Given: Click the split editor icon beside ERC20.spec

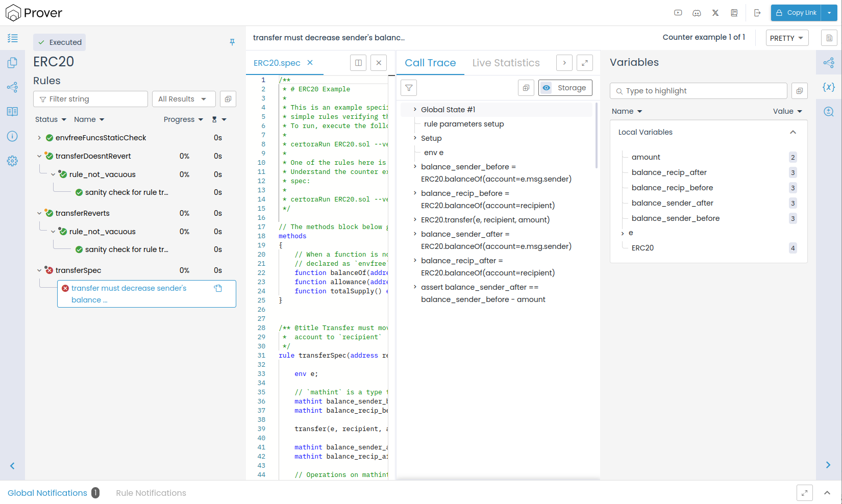Looking at the screenshot, I should [x=358, y=63].
